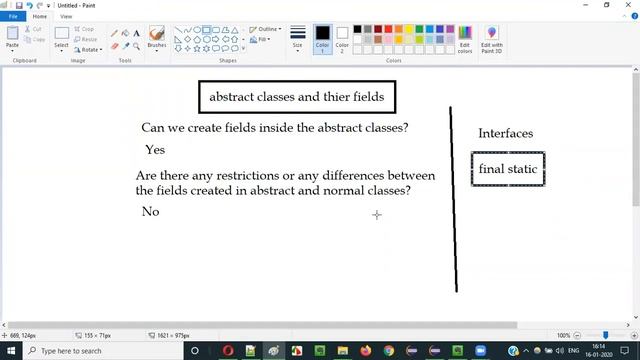Click the 'abstract classes and thier fields' title
The height and width of the screenshot is (360, 640).
click(x=297, y=97)
